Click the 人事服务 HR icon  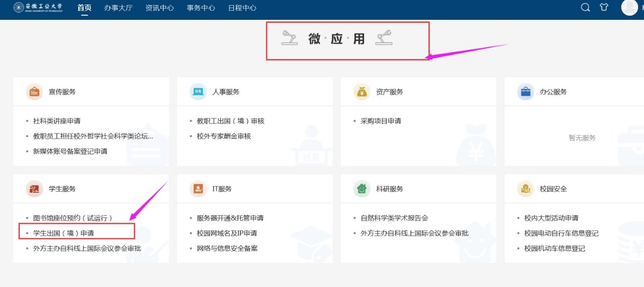click(198, 92)
